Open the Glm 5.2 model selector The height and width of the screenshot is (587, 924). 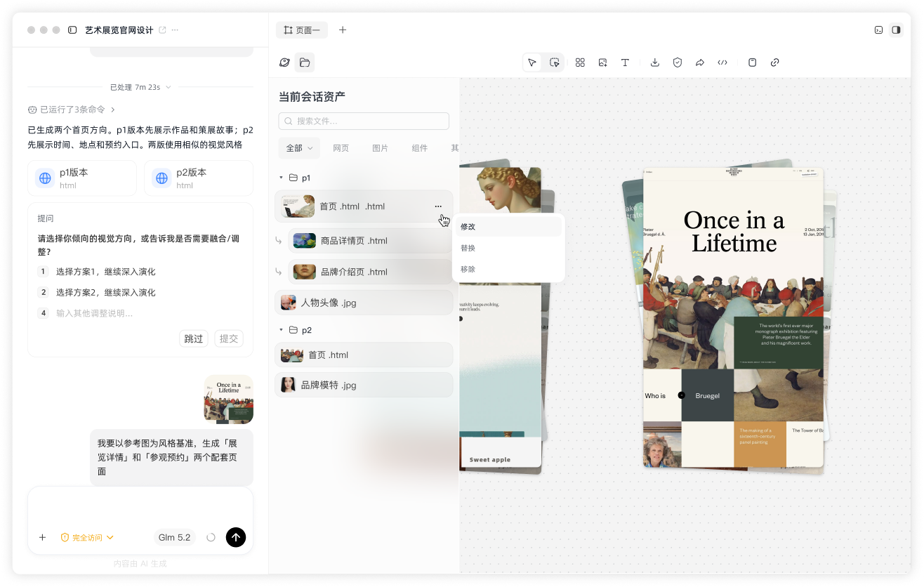[x=174, y=537]
